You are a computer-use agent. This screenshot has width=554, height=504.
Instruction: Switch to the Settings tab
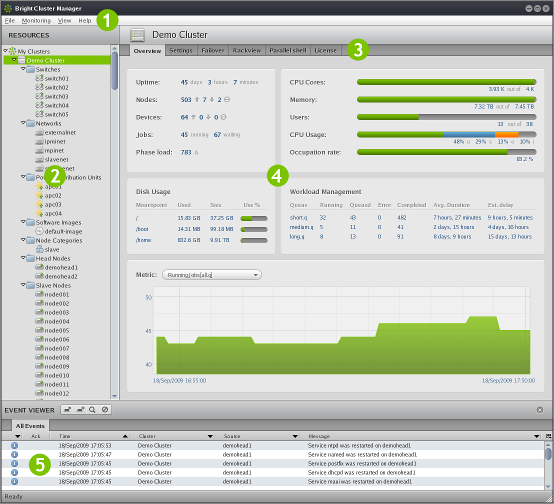(181, 51)
